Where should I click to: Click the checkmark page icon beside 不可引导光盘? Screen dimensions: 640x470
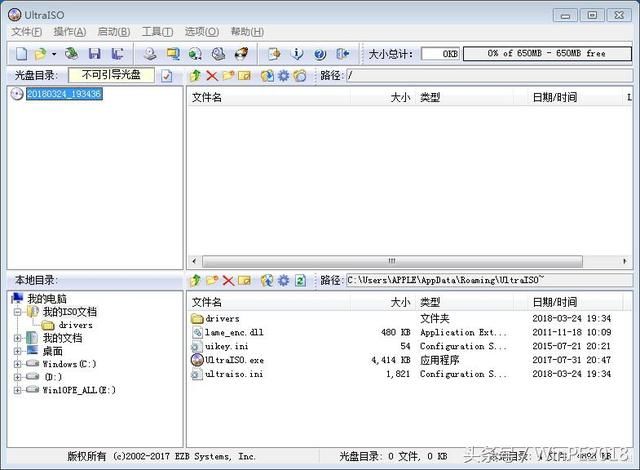click(x=167, y=76)
